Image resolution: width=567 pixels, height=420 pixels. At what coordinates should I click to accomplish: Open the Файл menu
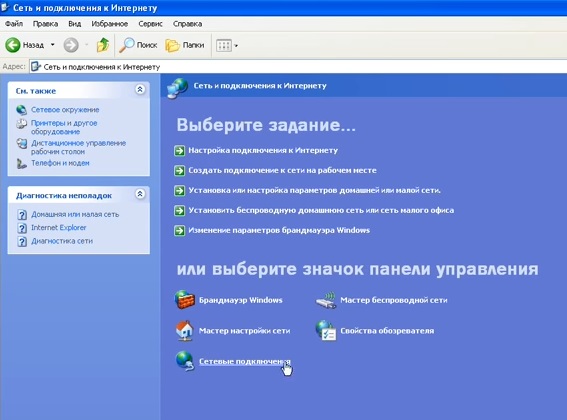(x=14, y=24)
